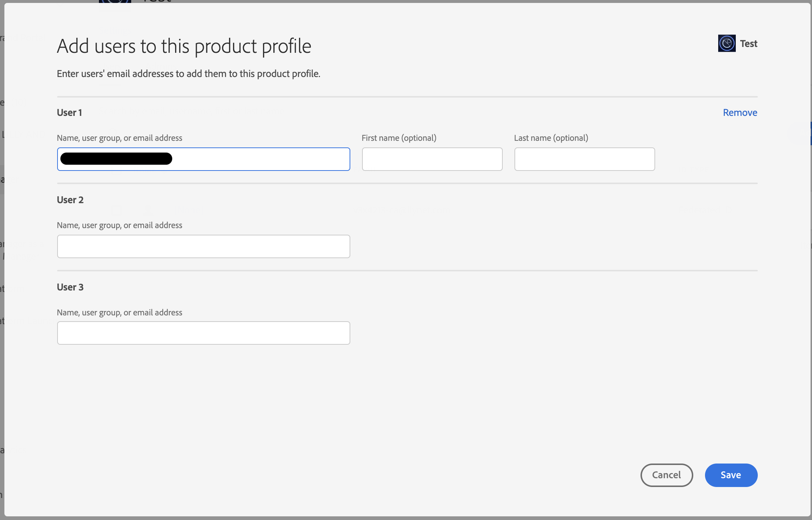This screenshot has height=520, width=812.
Task: Save the users to this product profile
Action: click(x=731, y=475)
